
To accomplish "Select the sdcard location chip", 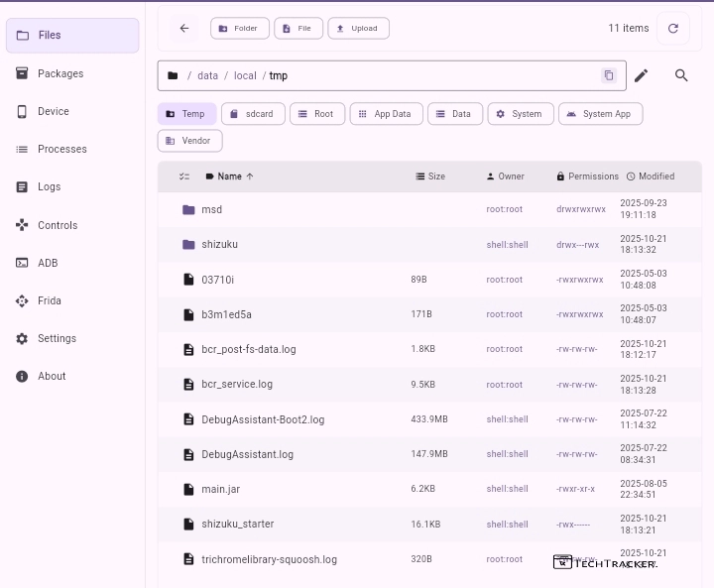I will tap(253, 114).
